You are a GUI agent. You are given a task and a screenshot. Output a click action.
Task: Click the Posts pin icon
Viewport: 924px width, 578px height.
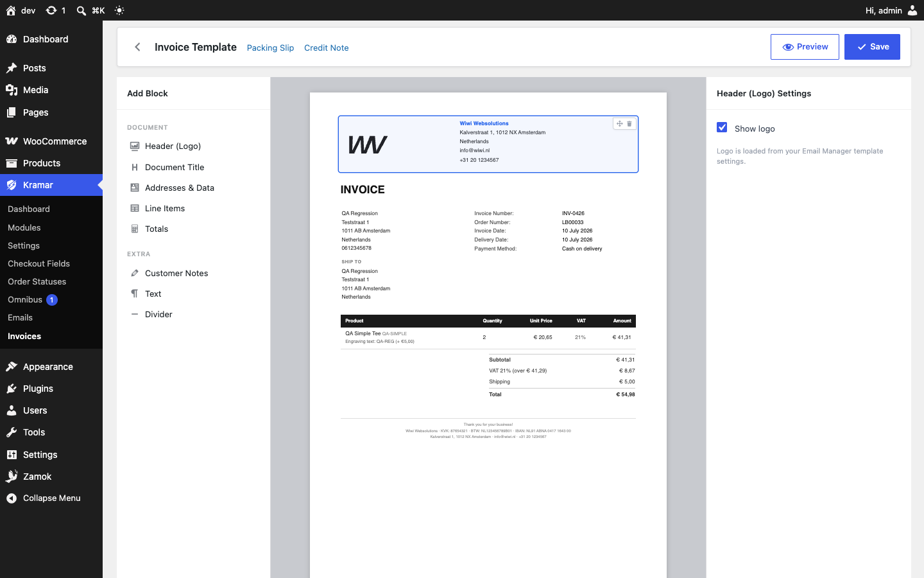click(x=12, y=68)
